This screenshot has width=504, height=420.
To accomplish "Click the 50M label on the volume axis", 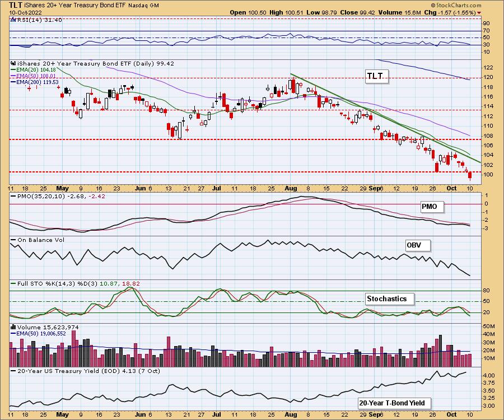I will (488, 326).
